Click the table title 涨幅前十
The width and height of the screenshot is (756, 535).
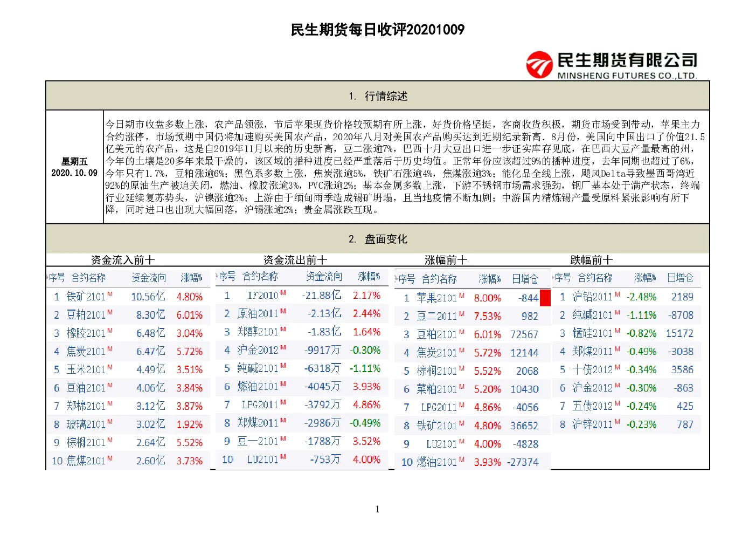pos(446,260)
